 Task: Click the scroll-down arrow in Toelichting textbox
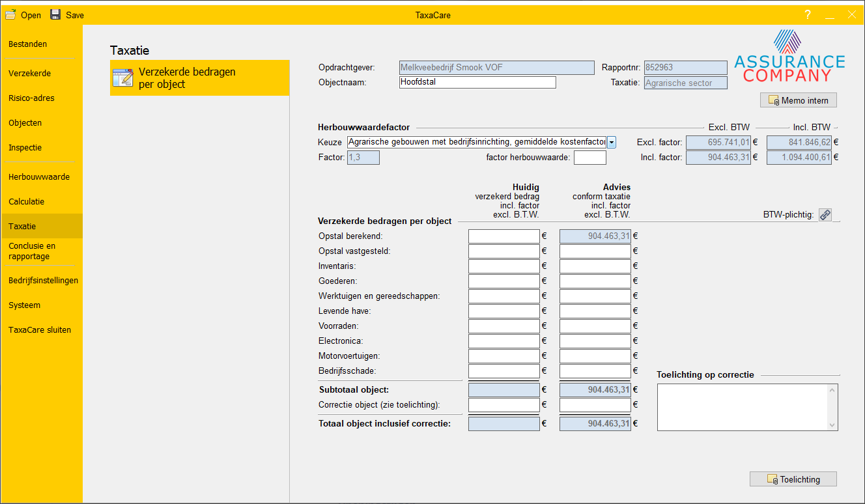831,425
